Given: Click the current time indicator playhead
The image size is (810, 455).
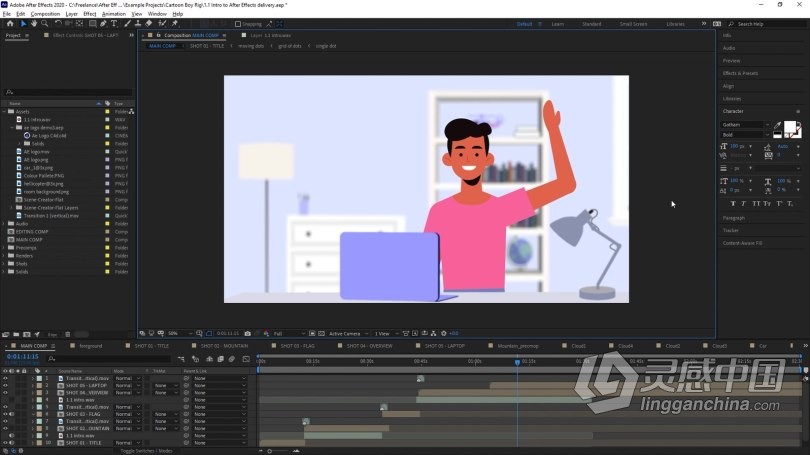Looking at the screenshot, I should 518,362.
